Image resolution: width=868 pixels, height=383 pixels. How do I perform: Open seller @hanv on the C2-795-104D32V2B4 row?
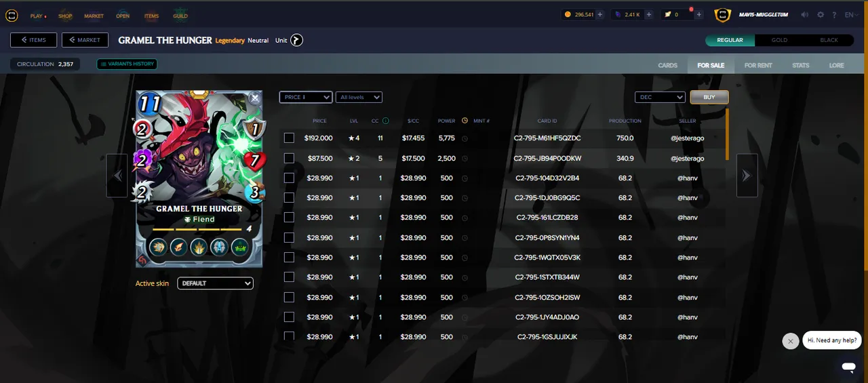(x=688, y=178)
